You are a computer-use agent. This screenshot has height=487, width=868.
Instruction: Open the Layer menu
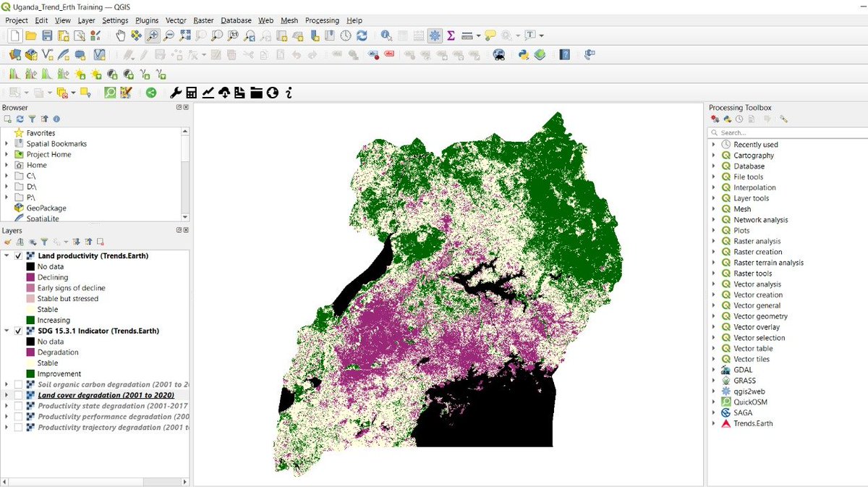(x=86, y=20)
